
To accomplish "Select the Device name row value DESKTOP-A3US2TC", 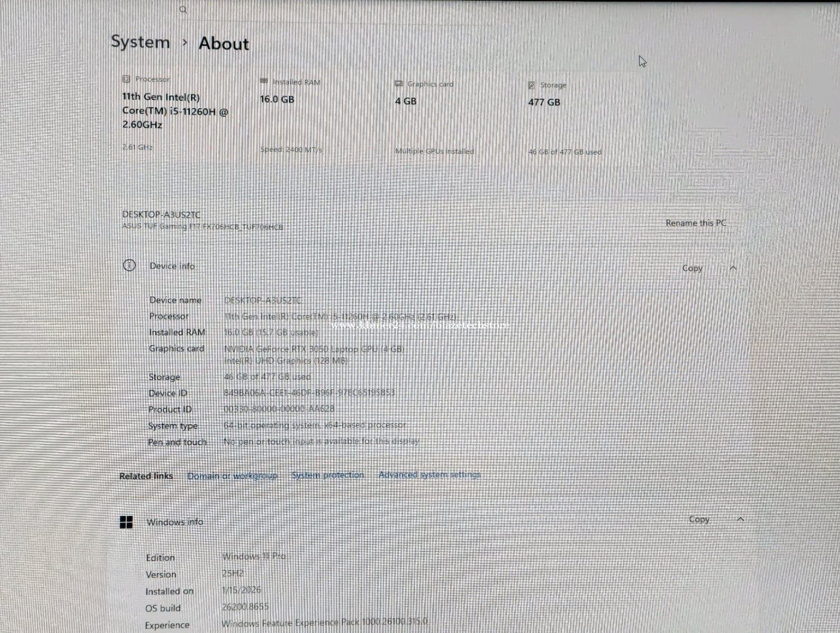I will coord(263,300).
